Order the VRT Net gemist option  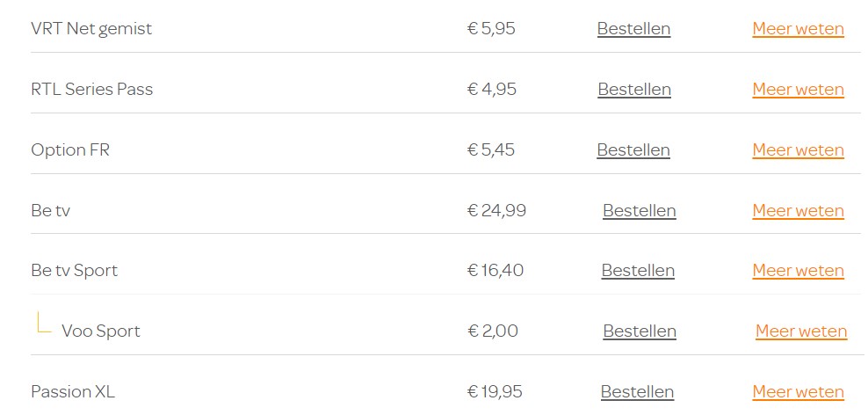coord(633,29)
